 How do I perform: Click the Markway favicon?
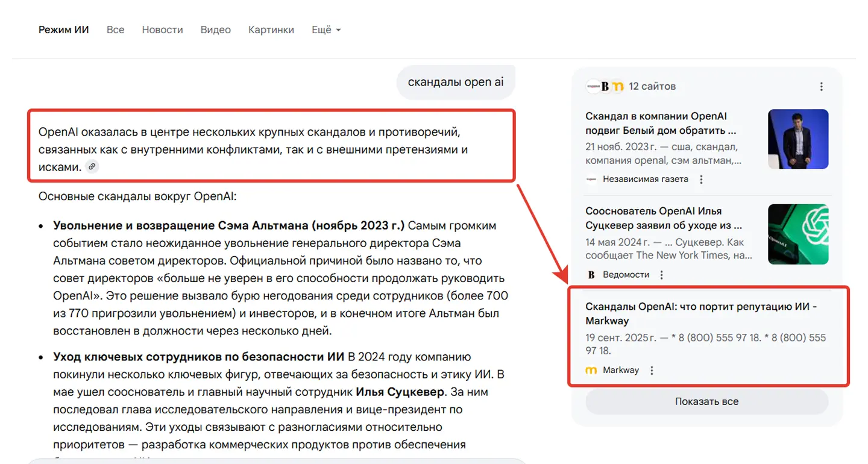pyautogui.click(x=591, y=371)
